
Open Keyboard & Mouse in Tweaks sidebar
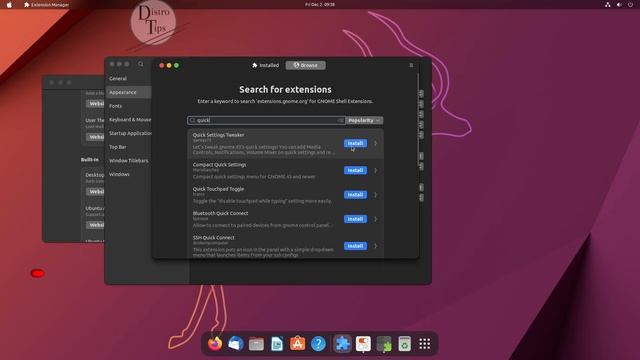pos(129,120)
